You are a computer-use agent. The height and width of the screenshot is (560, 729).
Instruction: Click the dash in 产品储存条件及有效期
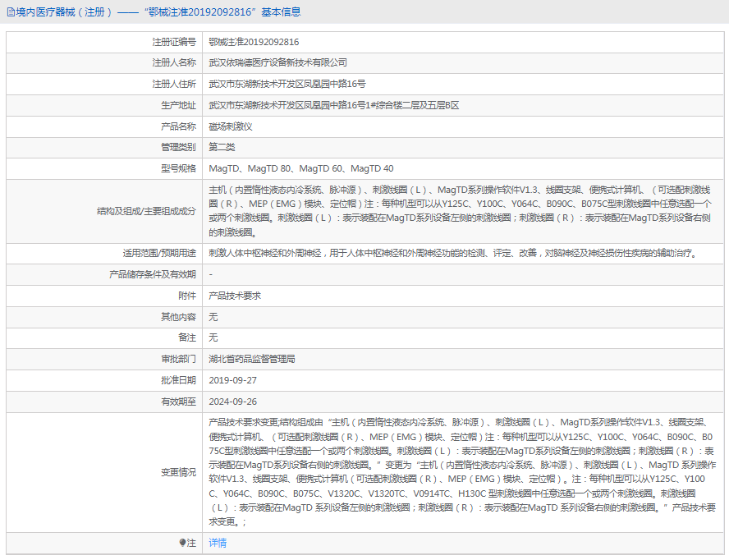pyautogui.click(x=209, y=275)
